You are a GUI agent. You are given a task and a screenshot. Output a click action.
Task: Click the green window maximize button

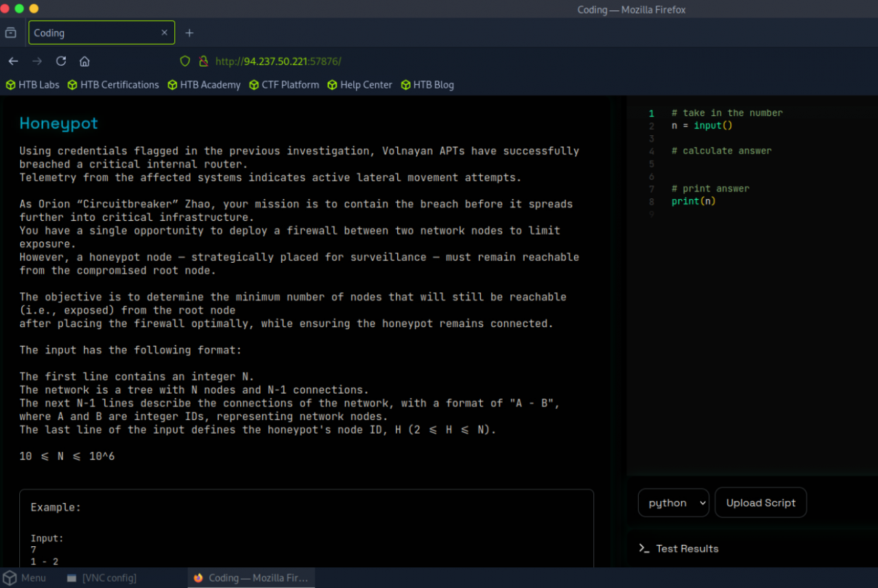coord(19,9)
